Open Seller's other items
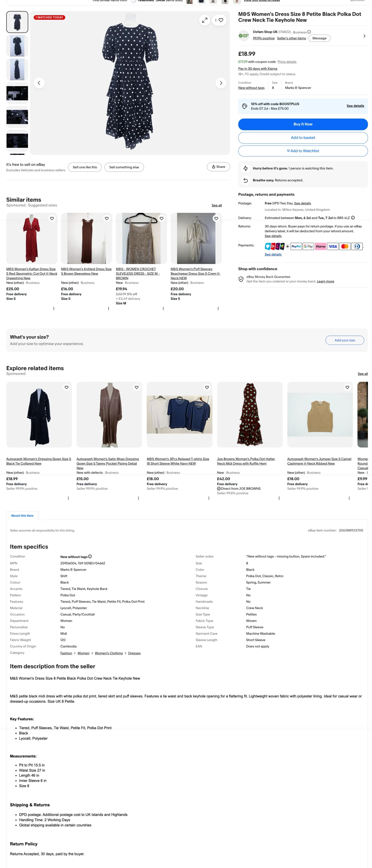Viewport: 372px width, 868px height. point(292,38)
